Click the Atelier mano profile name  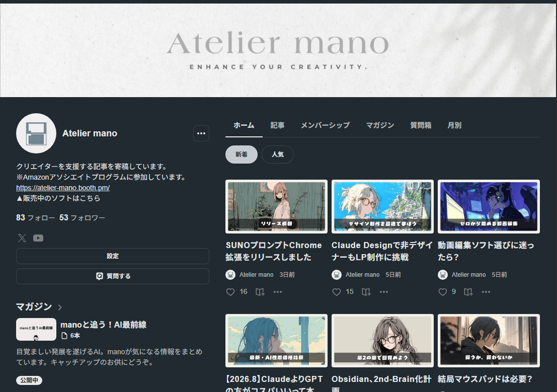click(x=90, y=133)
